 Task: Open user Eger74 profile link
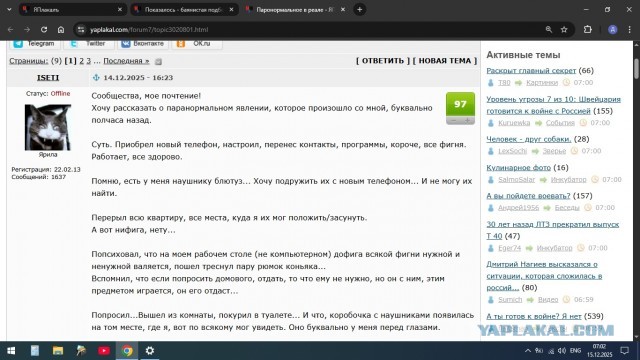click(509, 248)
